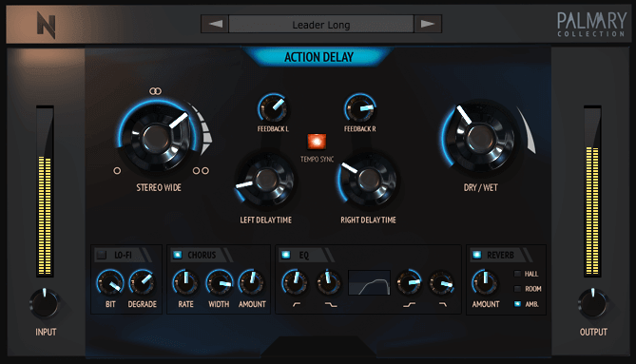Click the Output gain knob

(593, 304)
